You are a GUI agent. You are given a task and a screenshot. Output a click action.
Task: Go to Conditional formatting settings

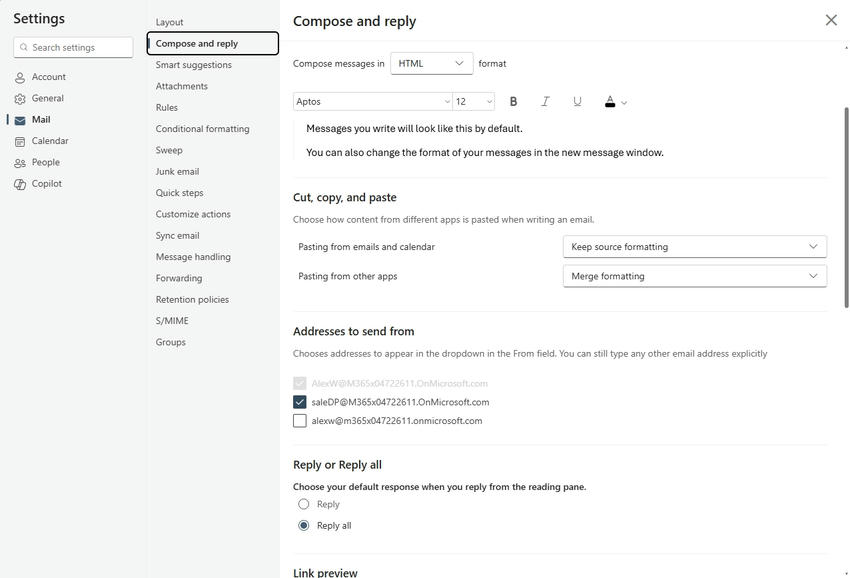[202, 129]
